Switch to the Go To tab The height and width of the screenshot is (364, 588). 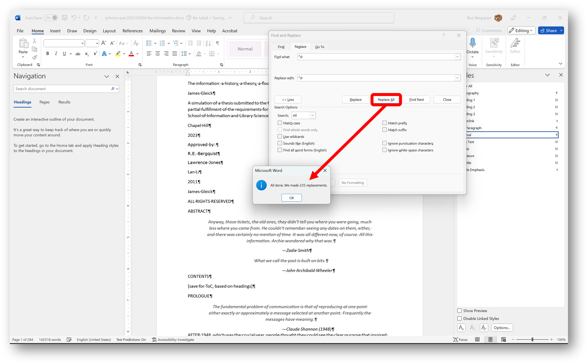[x=320, y=47]
